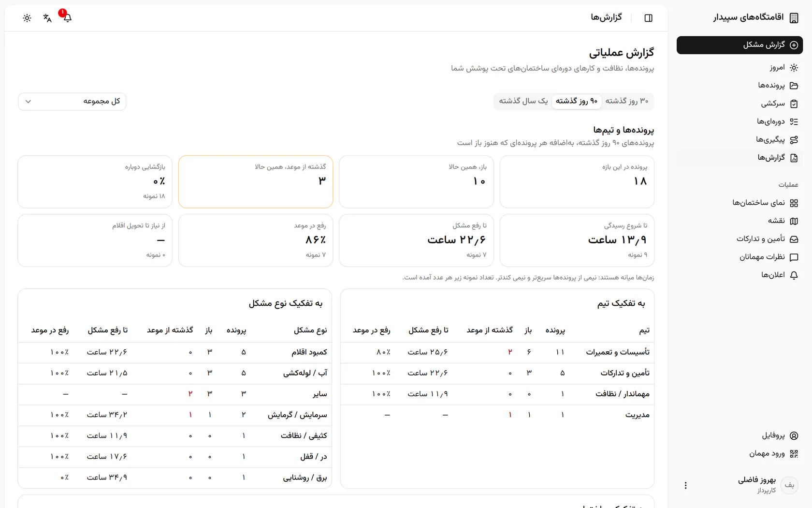Screen dimensions: 812x508
Task: Click the تا شروع رسیدگی stat card
Action: [577, 240]
